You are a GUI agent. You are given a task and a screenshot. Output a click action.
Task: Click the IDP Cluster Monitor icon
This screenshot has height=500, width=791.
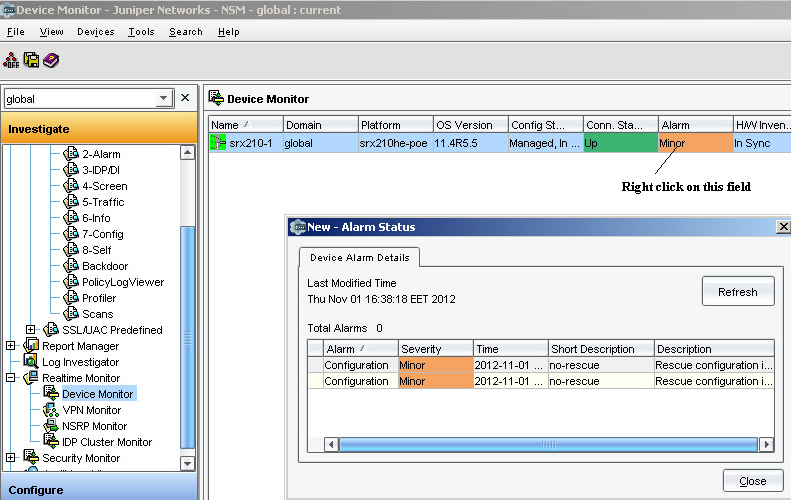pyautogui.click(x=51, y=441)
